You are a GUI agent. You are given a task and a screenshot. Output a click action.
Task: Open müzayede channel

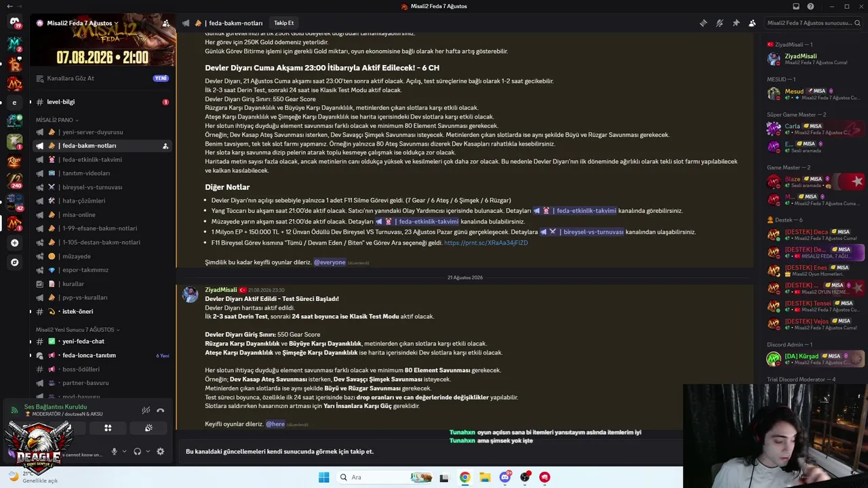tap(102, 256)
